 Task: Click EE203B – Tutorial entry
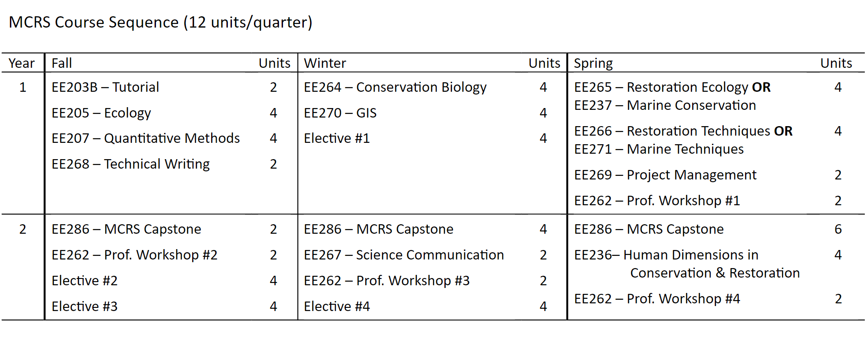click(105, 87)
